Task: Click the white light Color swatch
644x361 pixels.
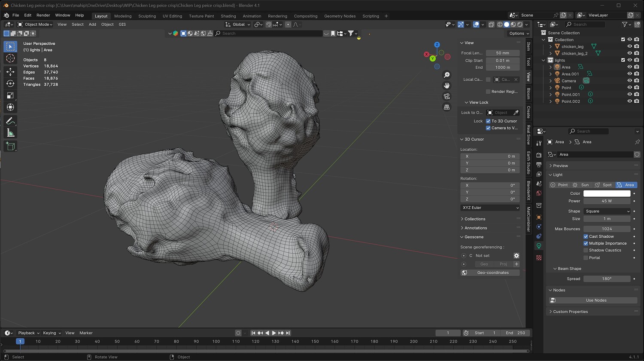Action: [607, 193]
